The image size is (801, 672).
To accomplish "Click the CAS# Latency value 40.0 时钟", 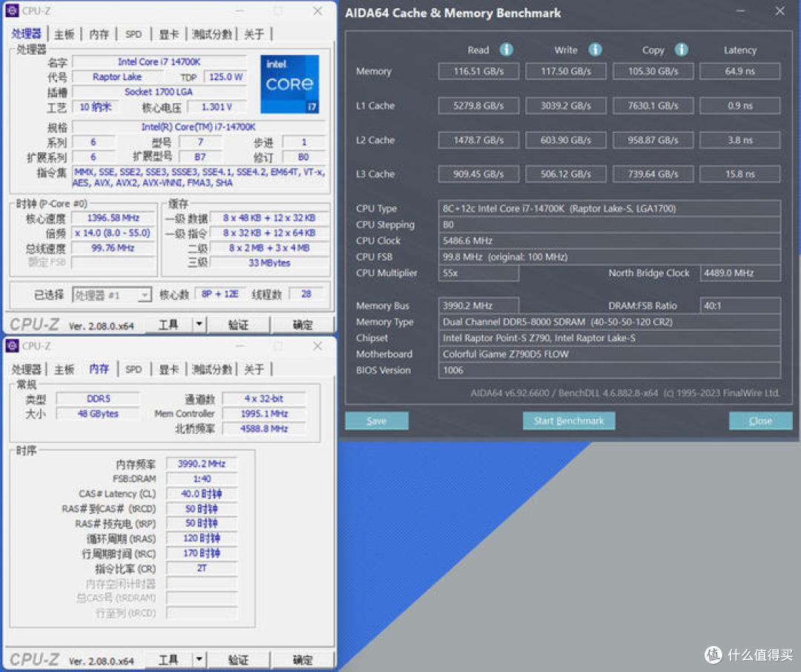I will click(202, 494).
